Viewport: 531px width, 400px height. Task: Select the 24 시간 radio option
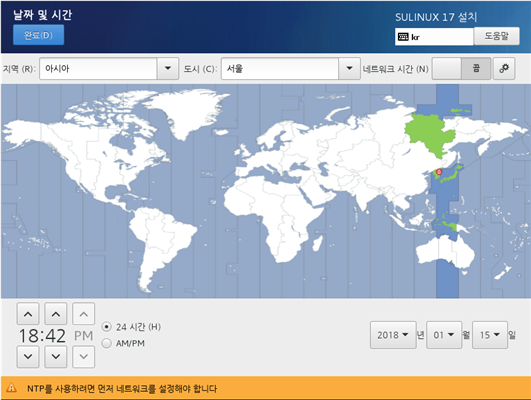(107, 327)
